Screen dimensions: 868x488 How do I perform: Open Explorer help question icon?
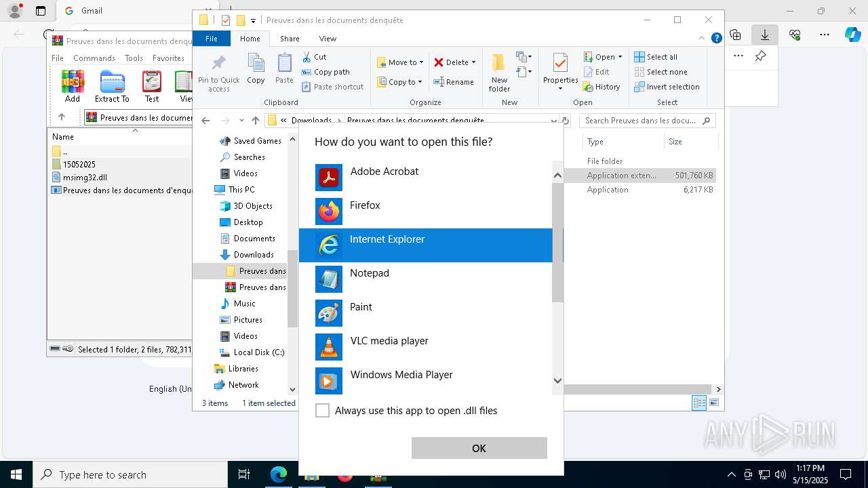[716, 39]
